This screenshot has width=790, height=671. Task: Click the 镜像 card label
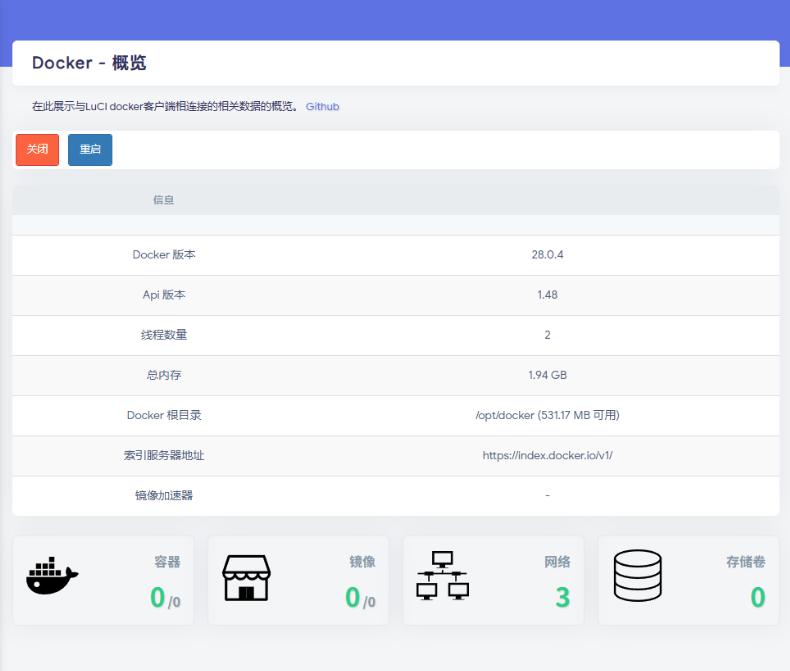click(x=362, y=562)
